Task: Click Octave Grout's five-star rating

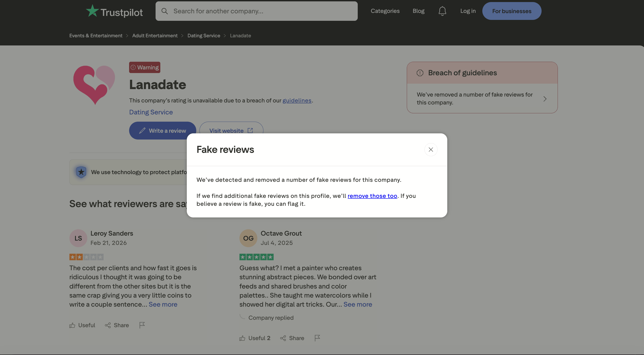Action: [x=256, y=257]
